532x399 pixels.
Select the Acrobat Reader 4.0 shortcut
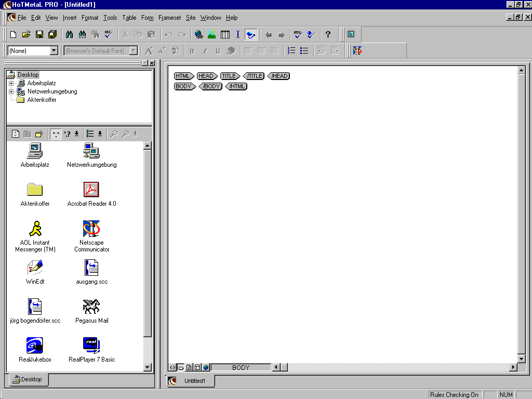pos(91,194)
